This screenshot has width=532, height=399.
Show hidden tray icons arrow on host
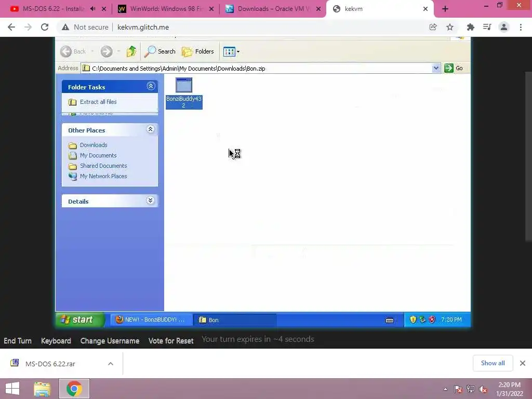[445, 389]
